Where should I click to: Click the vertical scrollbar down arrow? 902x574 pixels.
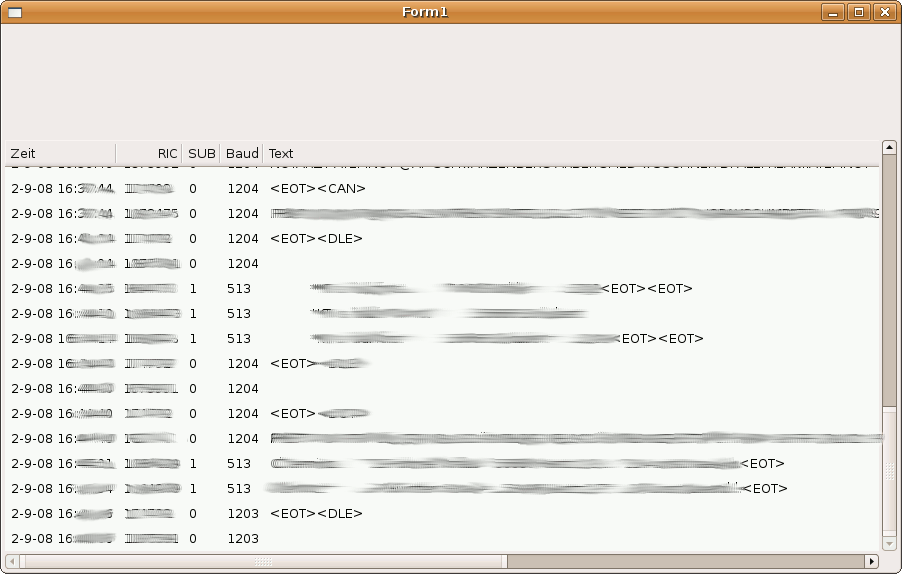(x=889, y=543)
